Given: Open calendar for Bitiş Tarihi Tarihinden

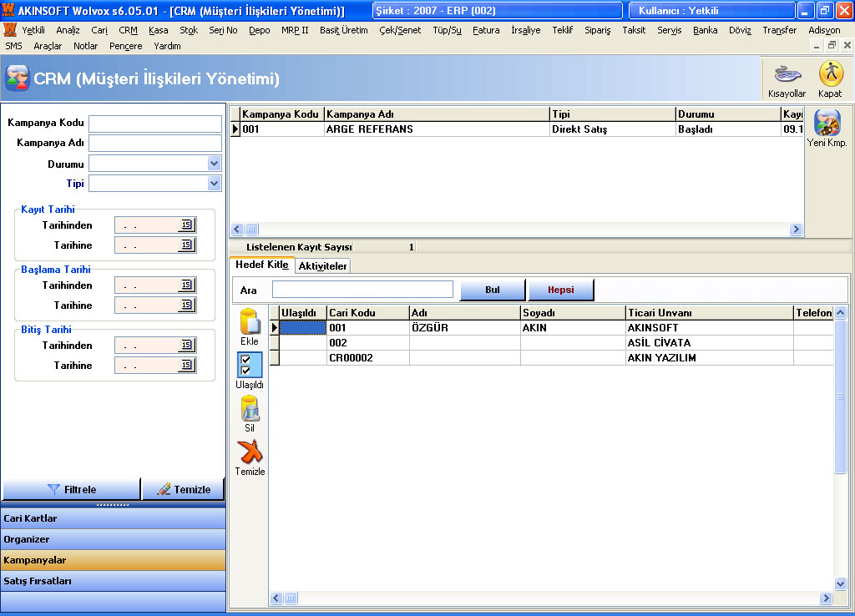Looking at the screenshot, I should coord(186,345).
